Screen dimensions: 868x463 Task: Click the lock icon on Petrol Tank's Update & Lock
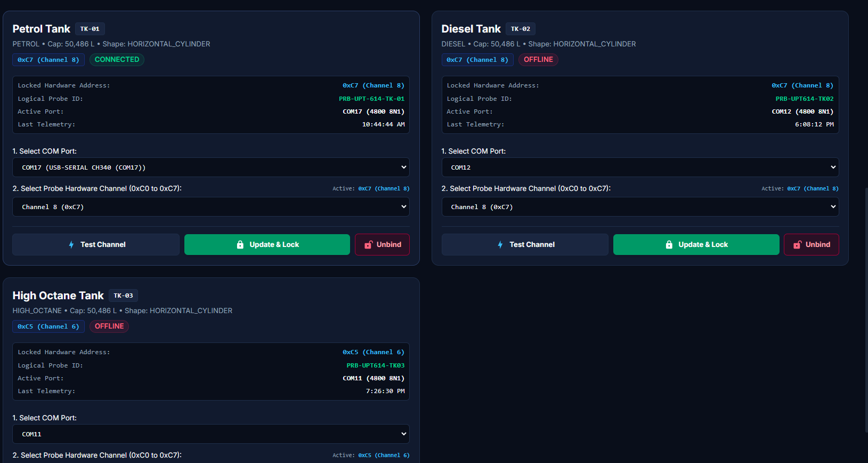[x=240, y=245]
